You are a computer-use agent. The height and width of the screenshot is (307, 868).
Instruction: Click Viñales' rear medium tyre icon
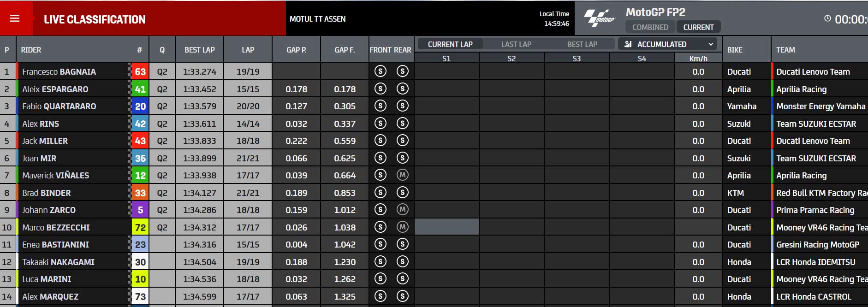(403, 175)
